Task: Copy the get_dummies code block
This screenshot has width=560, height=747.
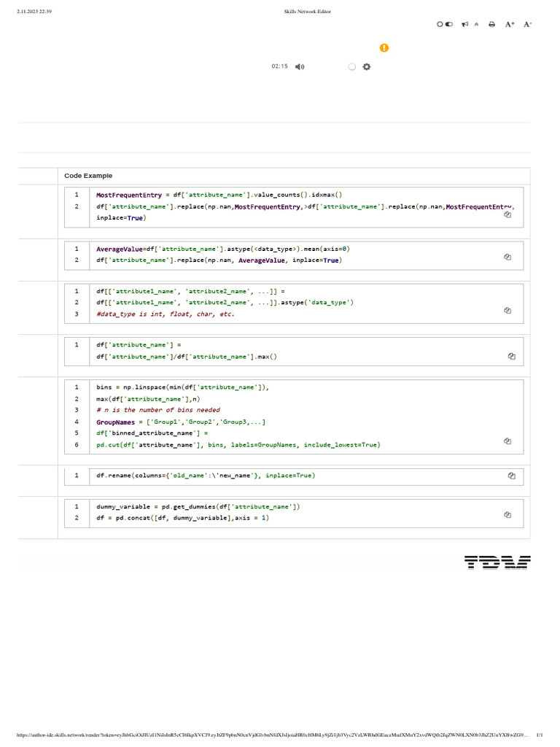Action: click(x=507, y=514)
